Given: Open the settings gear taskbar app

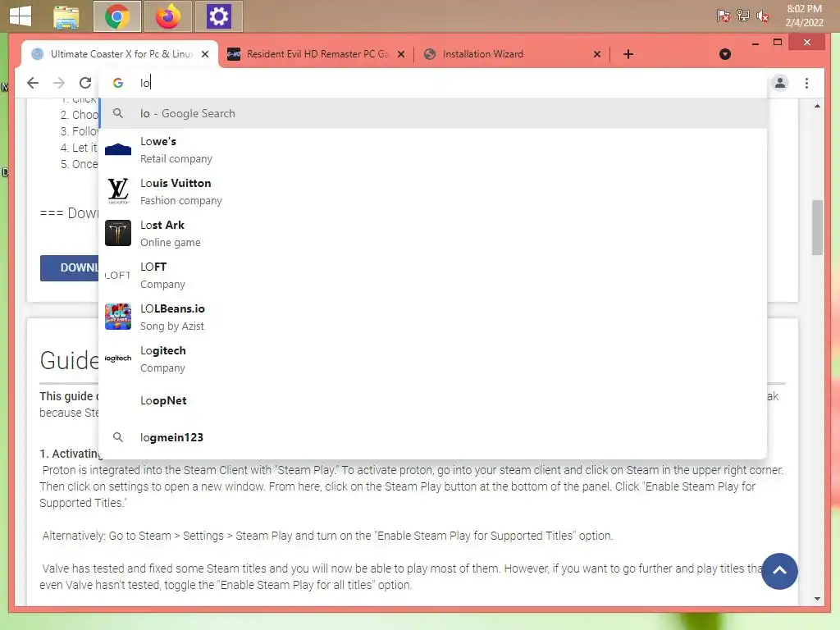Looking at the screenshot, I should 218,16.
